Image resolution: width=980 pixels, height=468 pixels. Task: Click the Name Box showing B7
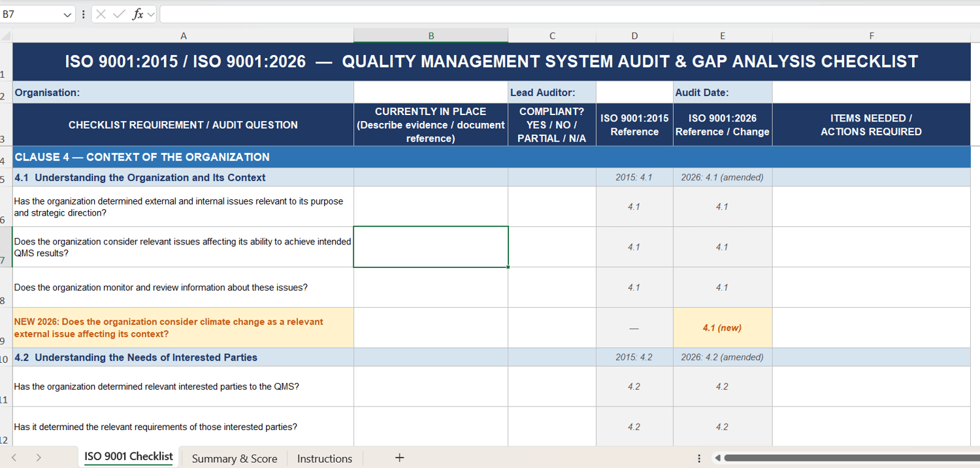coord(31,14)
